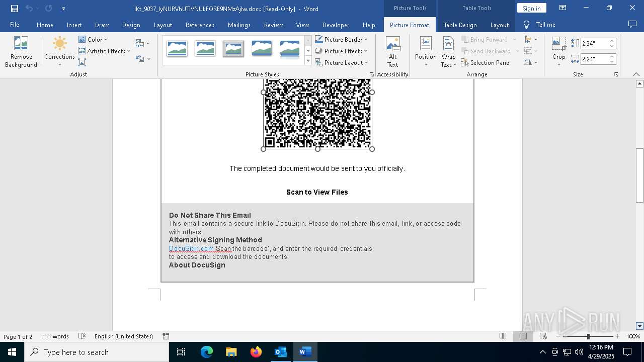Click the English (United States) language indicator

pyautogui.click(x=124, y=336)
